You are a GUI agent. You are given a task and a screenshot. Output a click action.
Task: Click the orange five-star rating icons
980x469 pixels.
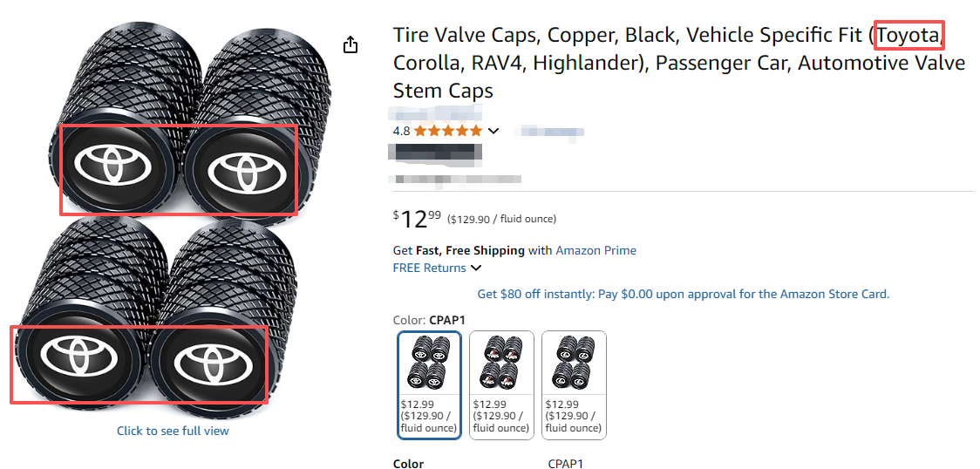pos(447,131)
